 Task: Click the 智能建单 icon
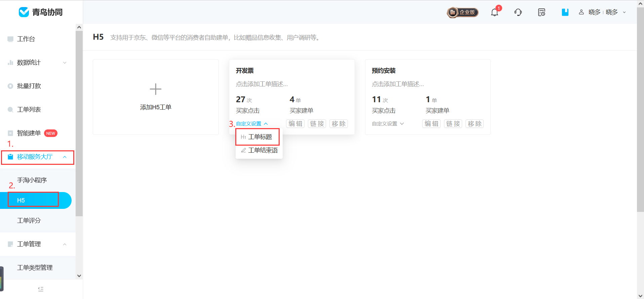point(10,133)
